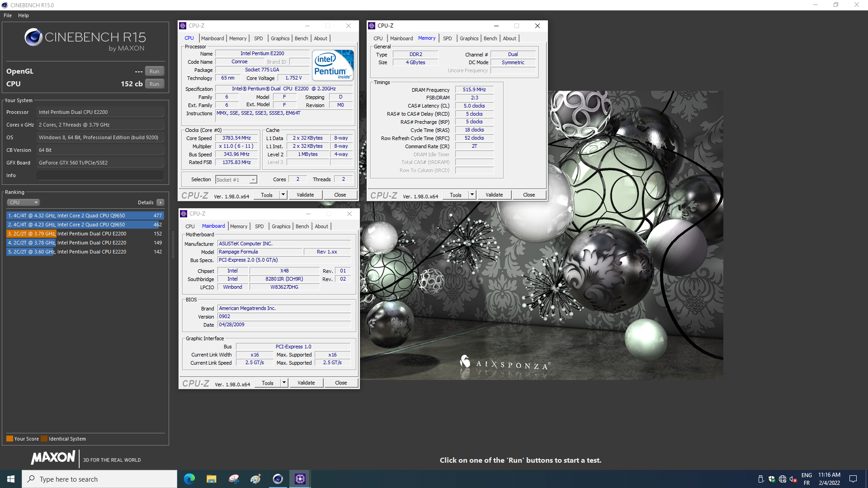Select ranking row 1 Q9650 at 4.32 GHz
Image resolution: width=868 pixels, height=488 pixels.
click(85, 216)
